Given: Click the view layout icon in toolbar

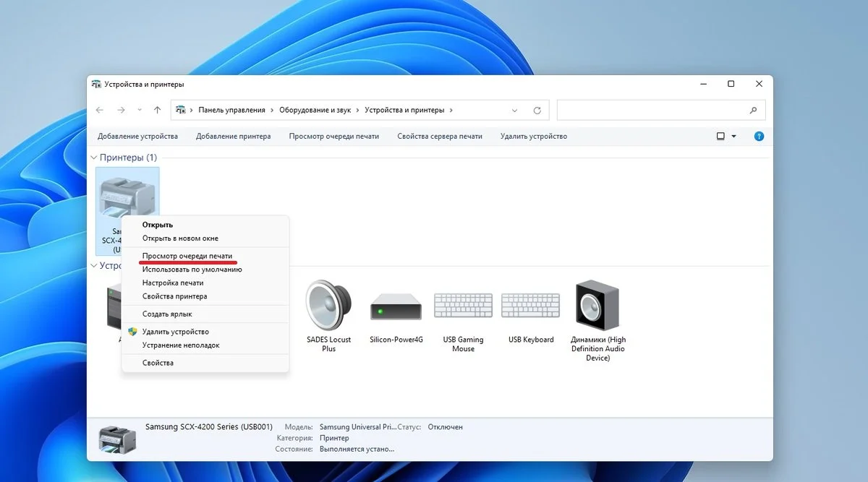Looking at the screenshot, I should [720, 136].
